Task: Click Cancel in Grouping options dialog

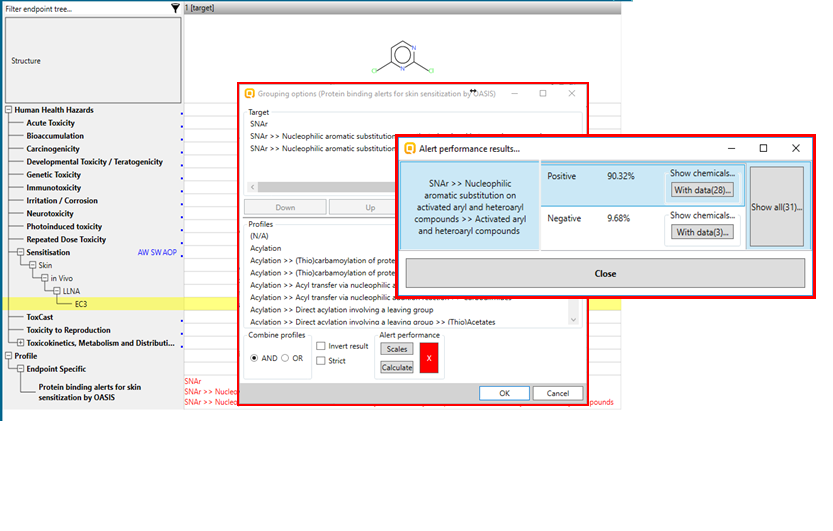Action: pyautogui.click(x=558, y=393)
